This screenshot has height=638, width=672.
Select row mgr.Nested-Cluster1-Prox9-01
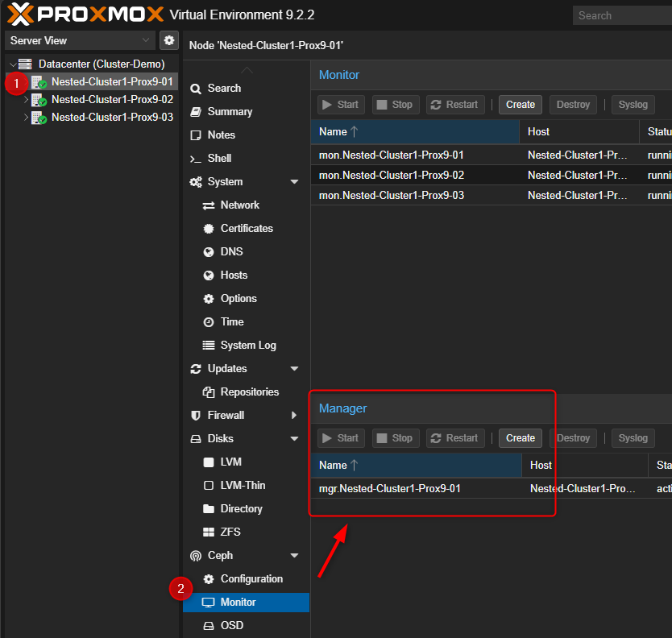click(492, 488)
